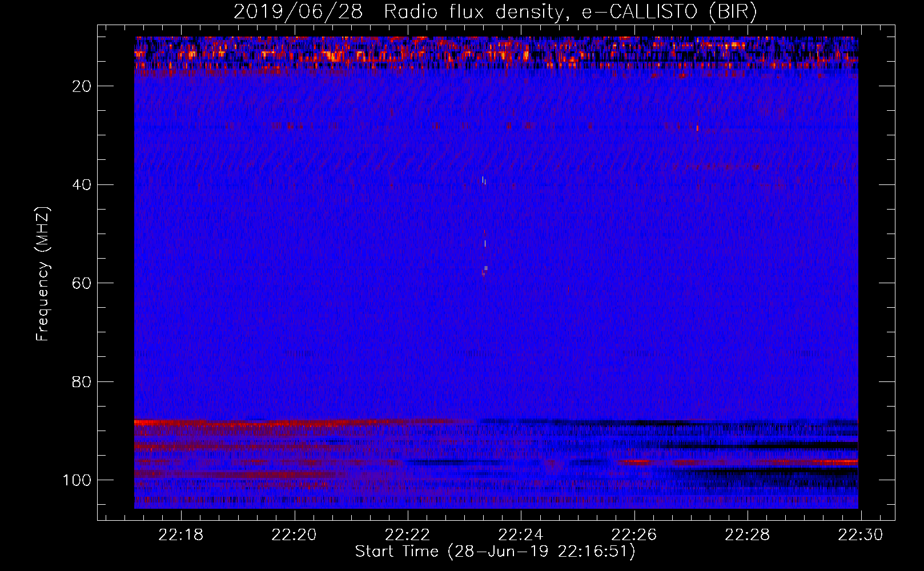Click the '60' frequency tick label
The width and height of the screenshot is (924, 571).
coord(82,283)
